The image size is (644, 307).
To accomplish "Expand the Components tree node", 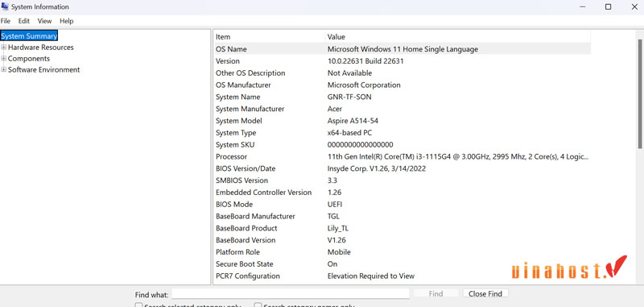I will tap(4, 58).
